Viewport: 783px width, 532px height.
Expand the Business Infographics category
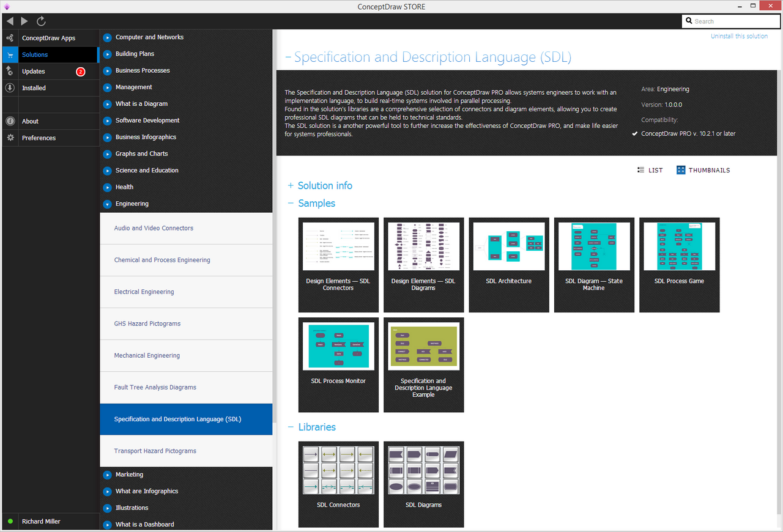(108, 137)
